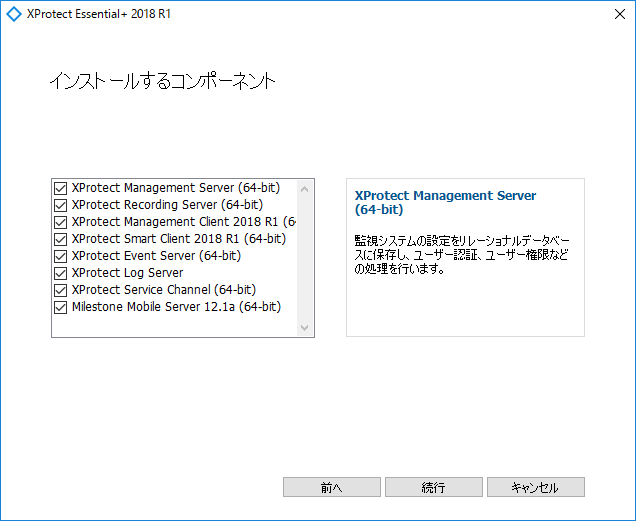Screen dimensions: 636x521
Task: Continue installation with the 続行 button
Action: pyautogui.click(x=434, y=487)
